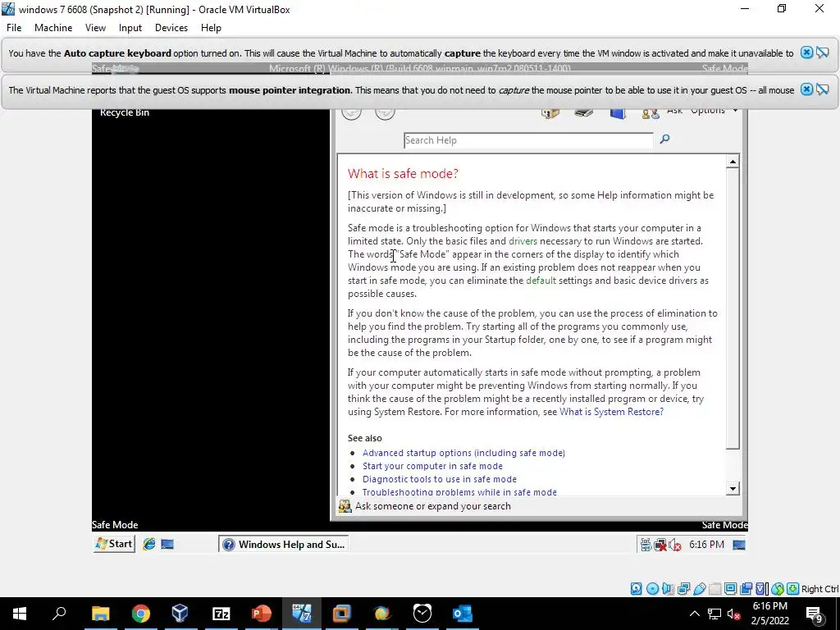Open VirtualBox Manager cube icon on taskbar
The width and height of the screenshot is (840, 630).
click(x=180, y=614)
